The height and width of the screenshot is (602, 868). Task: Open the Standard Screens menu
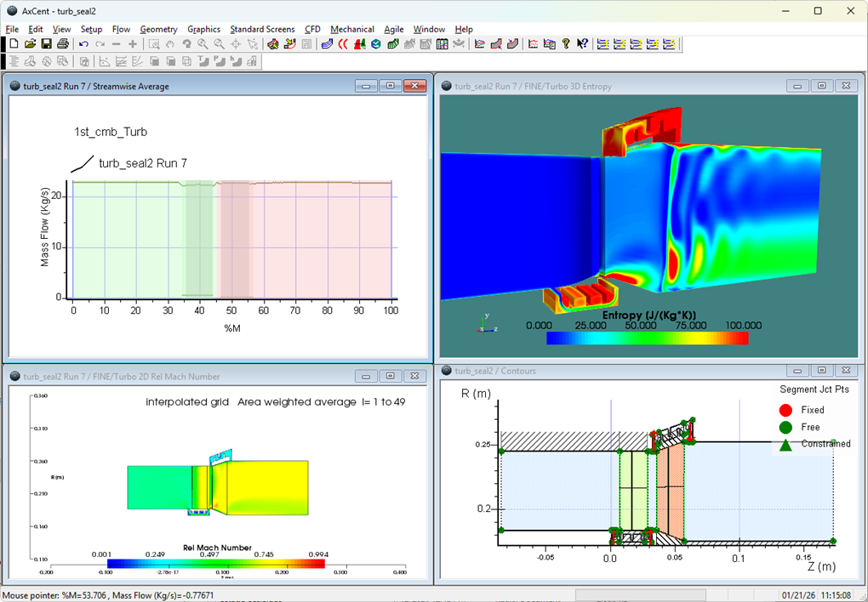[x=262, y=29]
